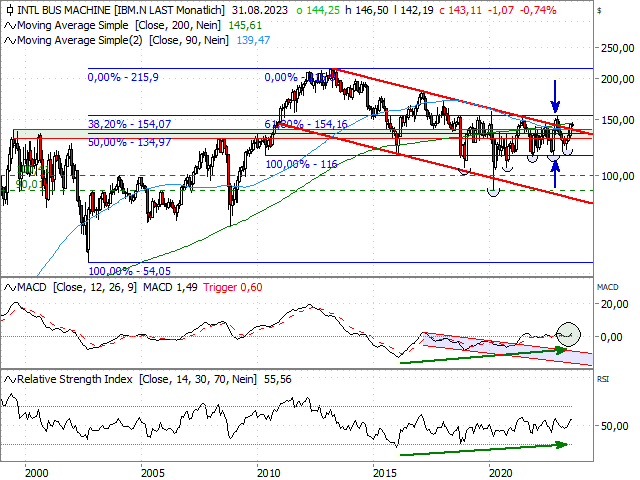Select the Moving Average Simple 200 legend label

tap(119, 25)
